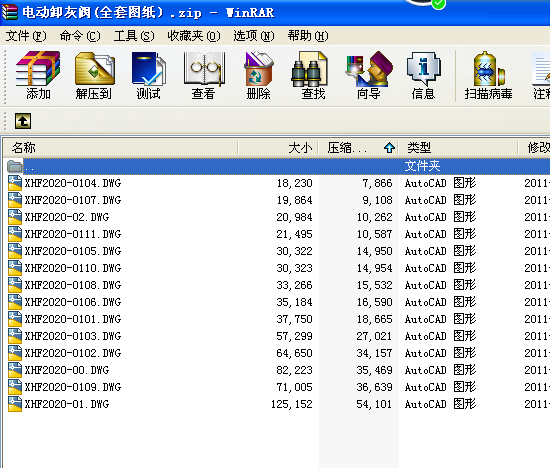Click AutoCAD 图形 type for XHF2020-0103.DWG
Viewport: 550px width, 468px height.
[x=440, y=336]
